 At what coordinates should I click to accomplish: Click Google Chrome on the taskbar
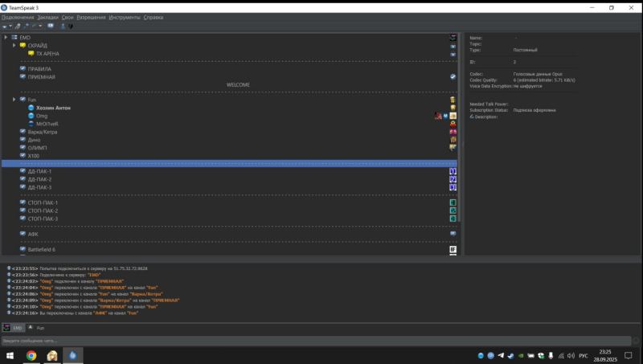31,355
